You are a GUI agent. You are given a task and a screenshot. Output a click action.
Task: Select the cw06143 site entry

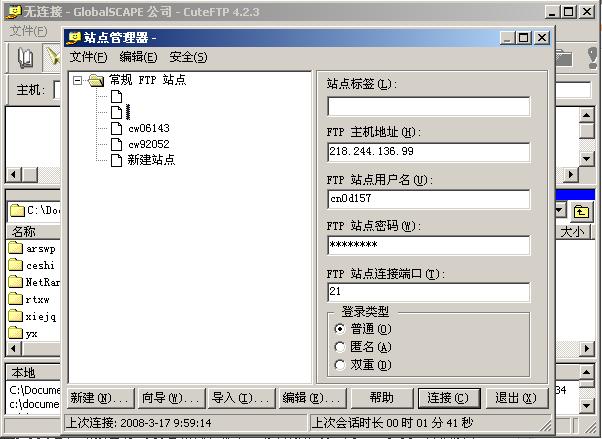[148, 128]
